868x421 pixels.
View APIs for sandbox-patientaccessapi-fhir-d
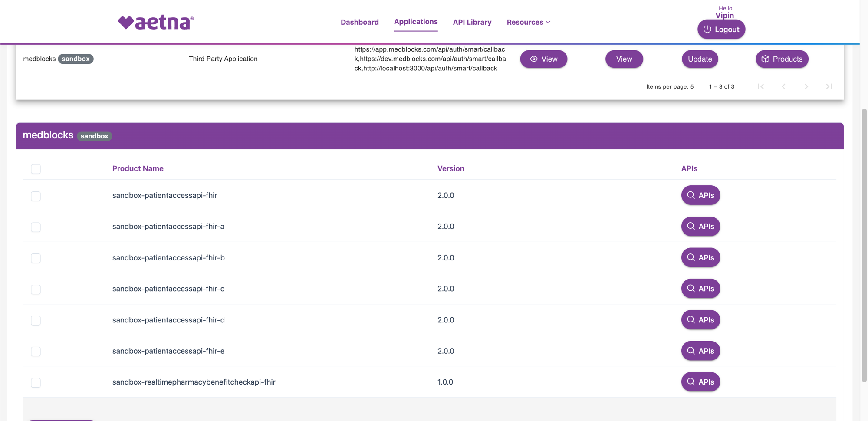[x=700, y=320]
